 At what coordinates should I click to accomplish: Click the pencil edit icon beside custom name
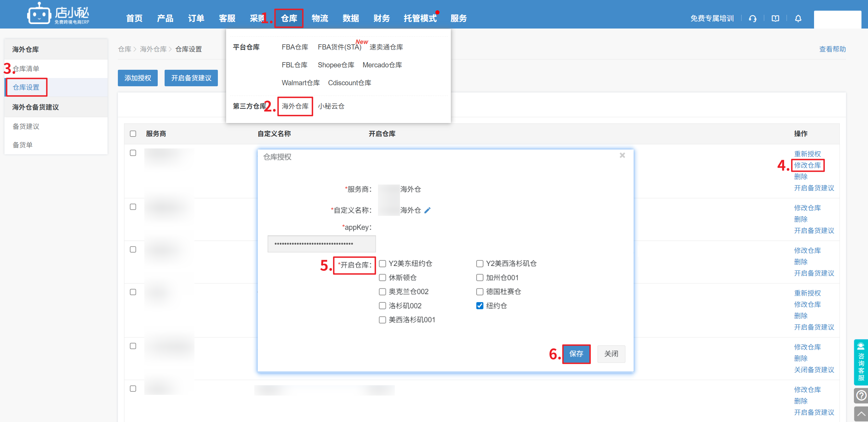427,210
